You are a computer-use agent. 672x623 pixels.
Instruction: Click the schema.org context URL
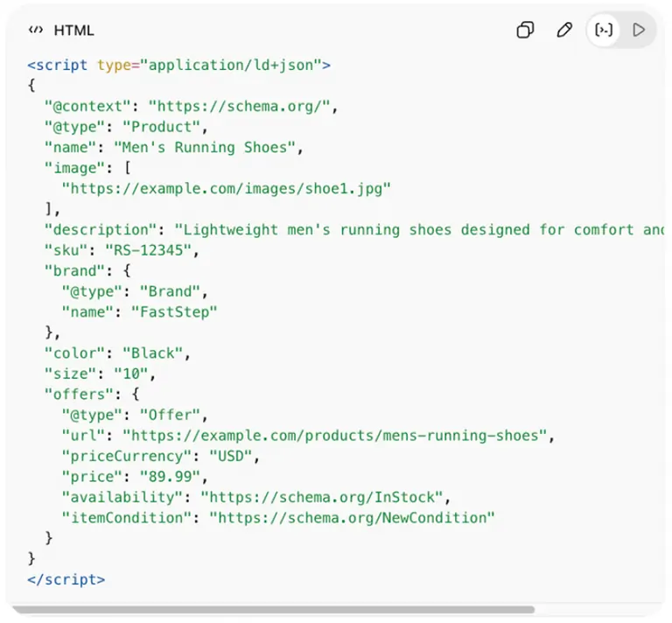pyautogui.click(x=241, y=106)
